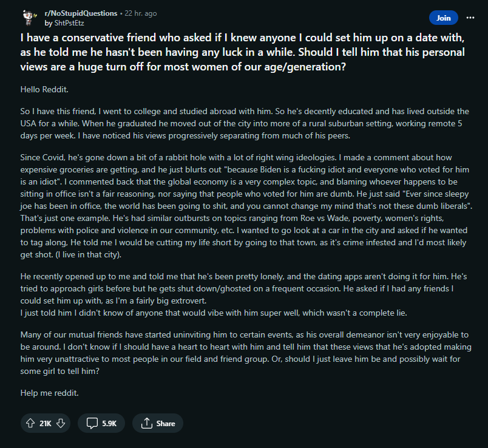Screen dimensions: 488x448
Task: Open user ShtPstEtz's profile
Action: point(69,23)
